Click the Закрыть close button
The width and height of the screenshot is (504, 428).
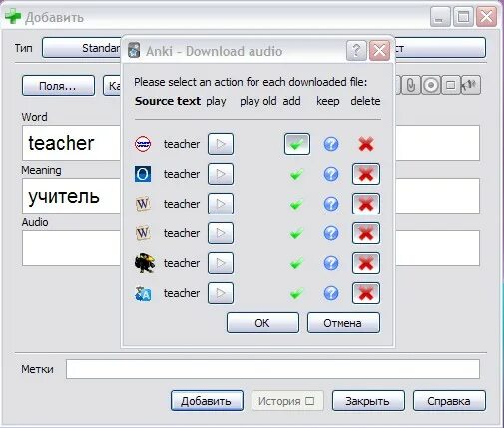coord(368,401)
